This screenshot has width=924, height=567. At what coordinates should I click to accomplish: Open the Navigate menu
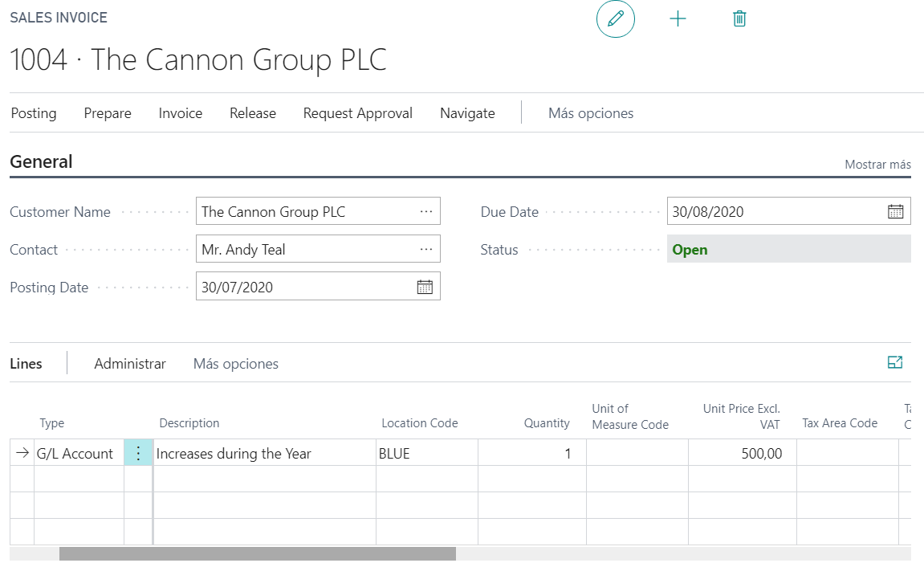coord(467,113)
